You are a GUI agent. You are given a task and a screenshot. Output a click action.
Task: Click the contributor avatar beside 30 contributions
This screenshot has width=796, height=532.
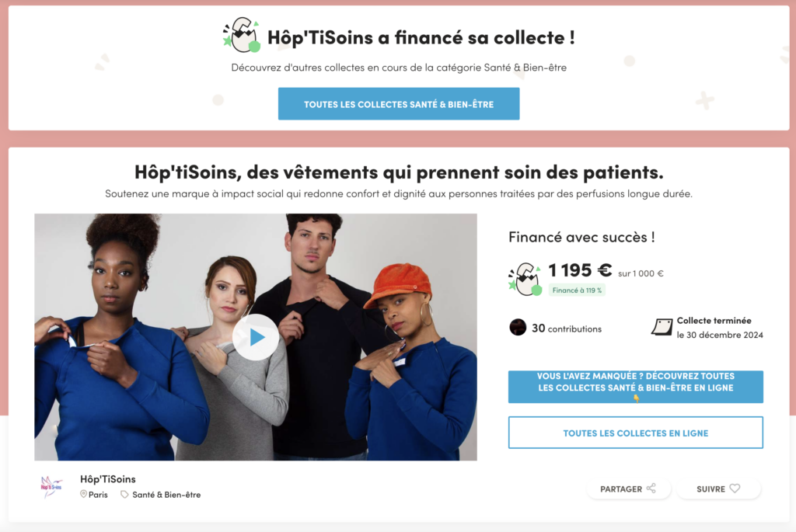(518, 328)
